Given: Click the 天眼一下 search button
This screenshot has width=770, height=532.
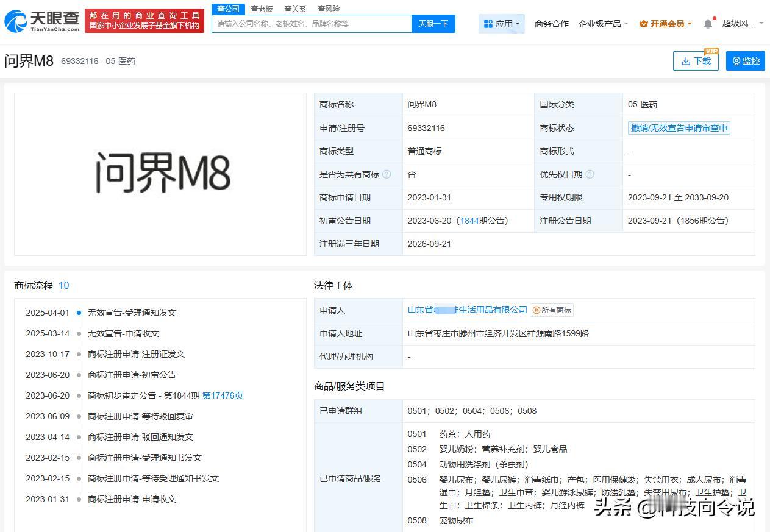Looking at the screenshot, I should point(433,24).
